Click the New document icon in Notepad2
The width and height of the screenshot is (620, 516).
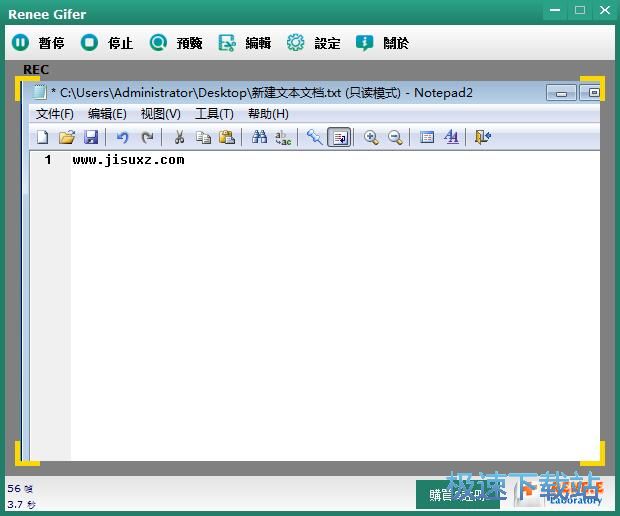[x=43, y=137]
